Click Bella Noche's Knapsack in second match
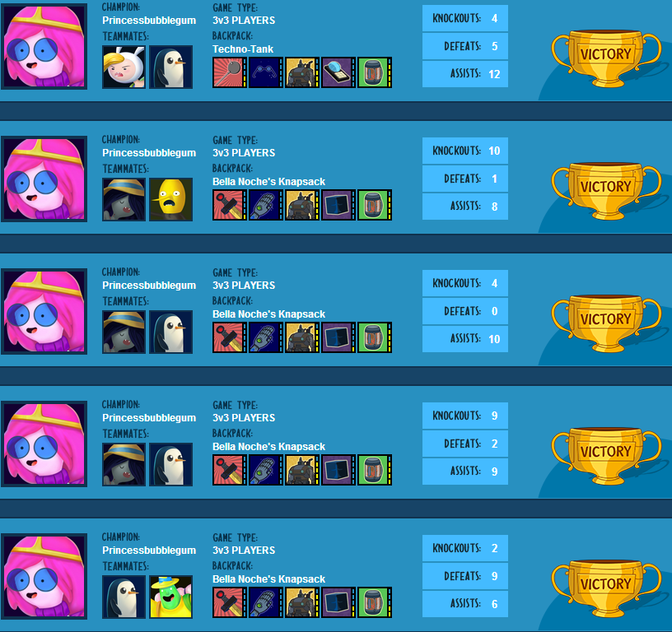The width and height of the screenshot is (672, 632). click(x=268, y=182)
